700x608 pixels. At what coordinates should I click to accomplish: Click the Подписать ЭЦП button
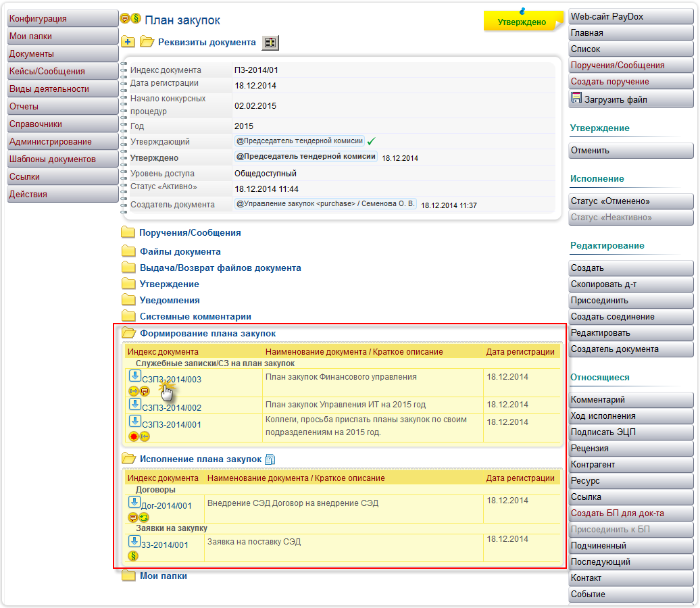[x=630, y=432]
